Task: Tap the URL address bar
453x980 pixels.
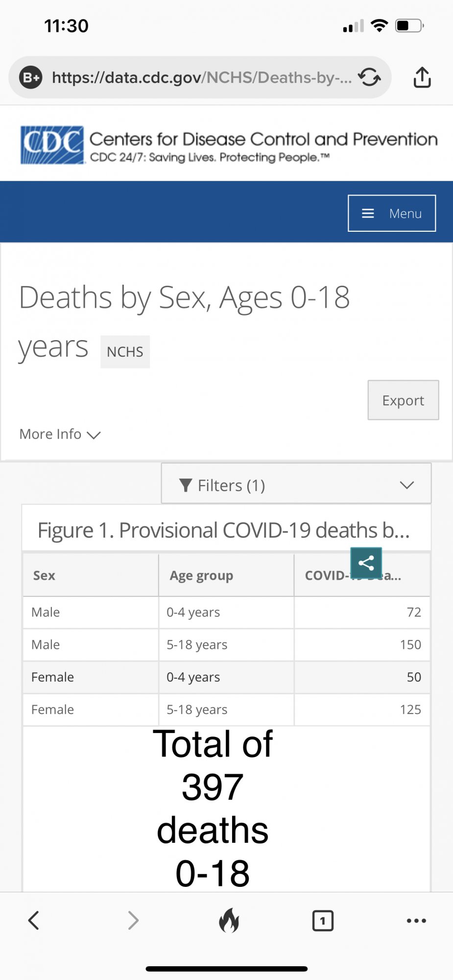Action: click(201, 77)
